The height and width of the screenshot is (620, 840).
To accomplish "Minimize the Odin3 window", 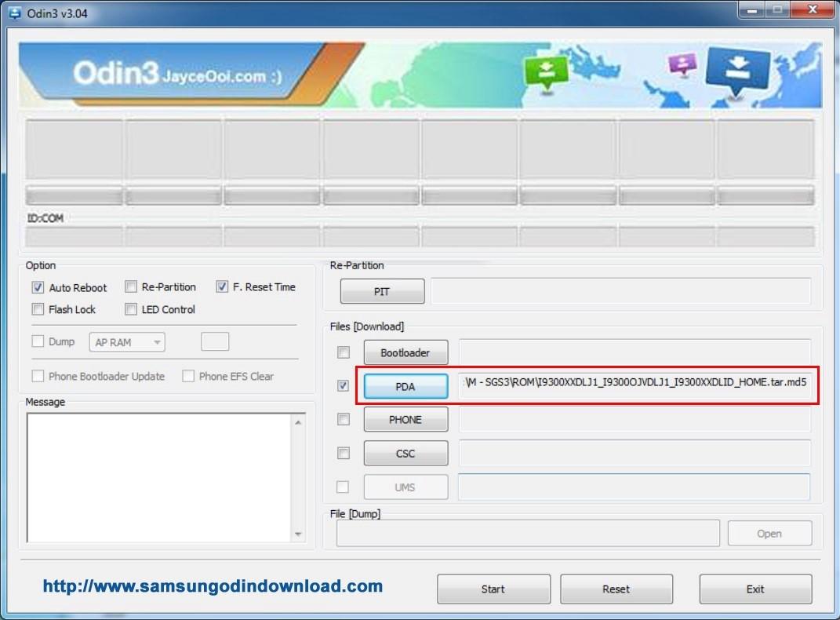I will pos(752,9).
